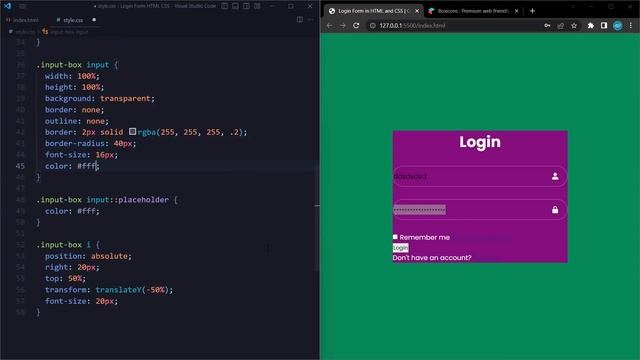Click the 'outline: none;' line
The width and height of the screenshot is (640, 360).
pos(77,121)
